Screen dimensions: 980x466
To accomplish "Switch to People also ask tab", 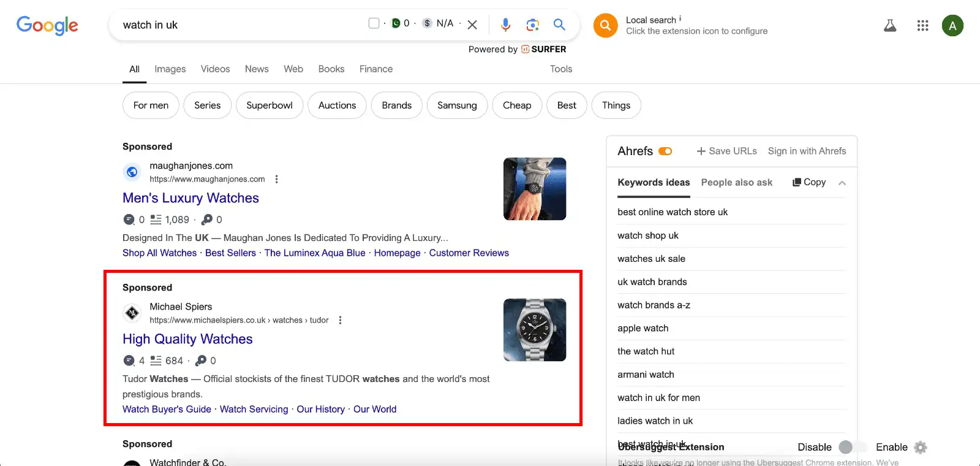I will [x=736, y=183].
